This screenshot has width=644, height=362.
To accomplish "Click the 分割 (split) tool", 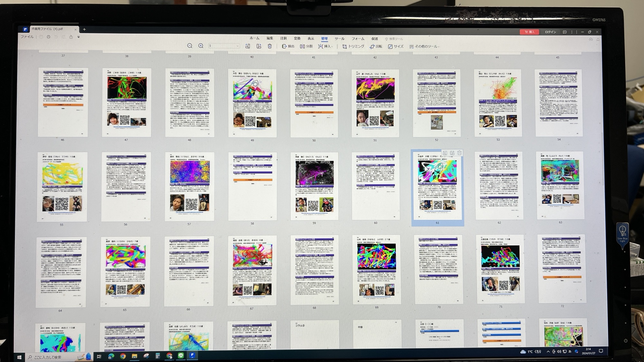I will pyautogui.click(x=306, y=46).
